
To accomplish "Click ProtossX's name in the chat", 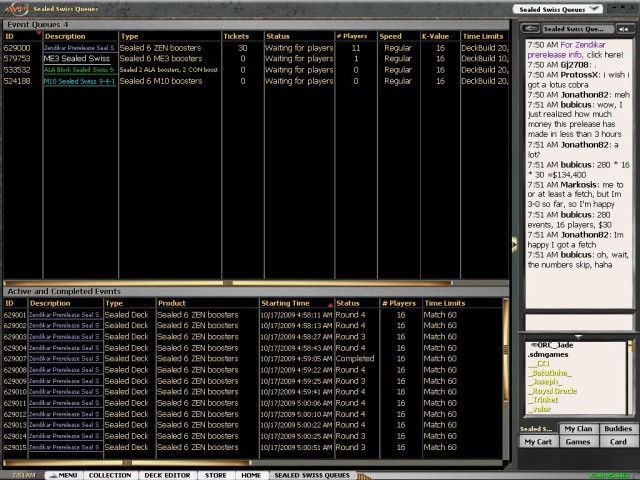I will 579,75.
